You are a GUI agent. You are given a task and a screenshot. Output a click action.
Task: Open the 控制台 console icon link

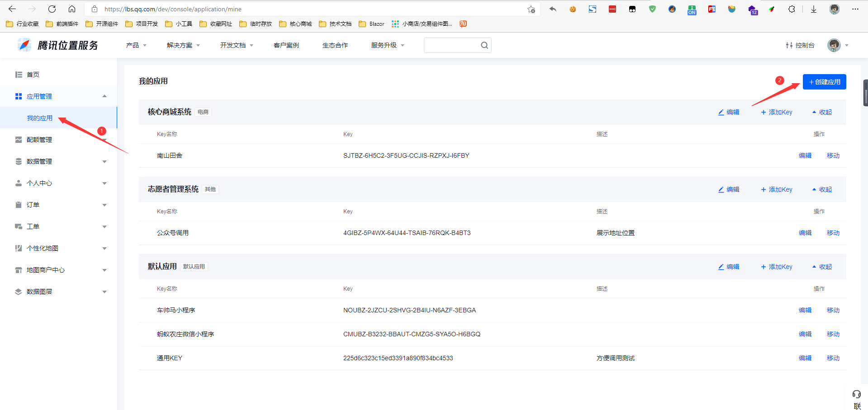click(800, 45)
